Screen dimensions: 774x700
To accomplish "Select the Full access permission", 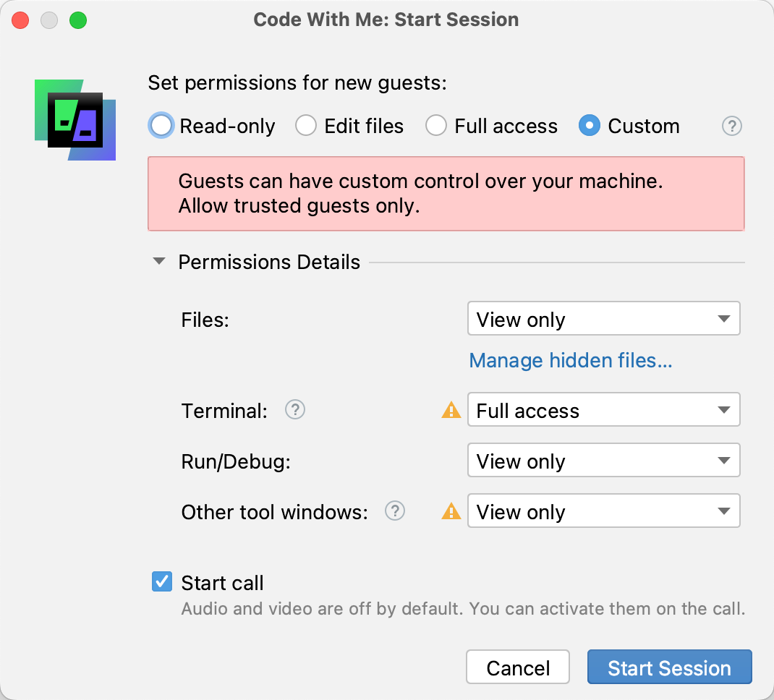I will coord(436,125).
